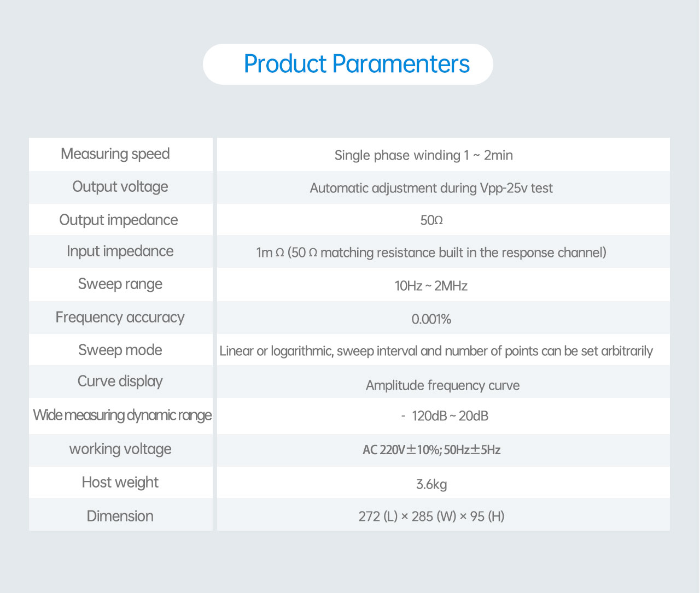Click the 1m Ω matching resistance description
This screenshot has height=593, width=700.
point(431,253)
